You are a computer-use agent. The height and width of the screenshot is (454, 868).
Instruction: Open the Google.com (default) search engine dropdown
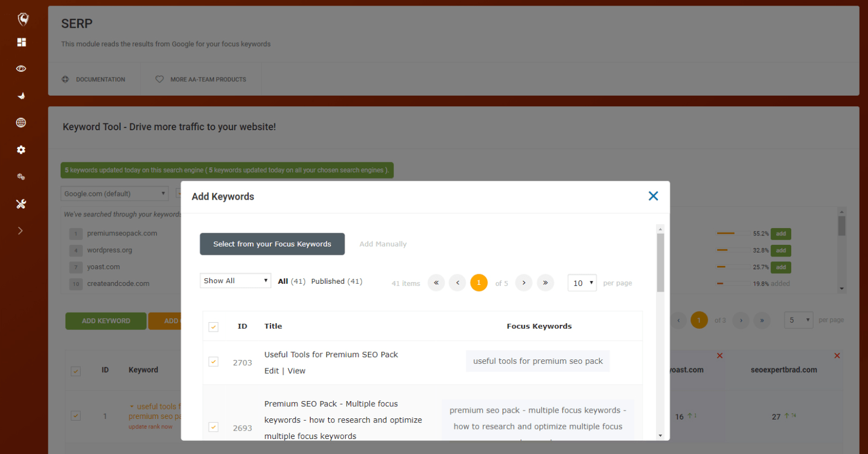pos(114,194)
